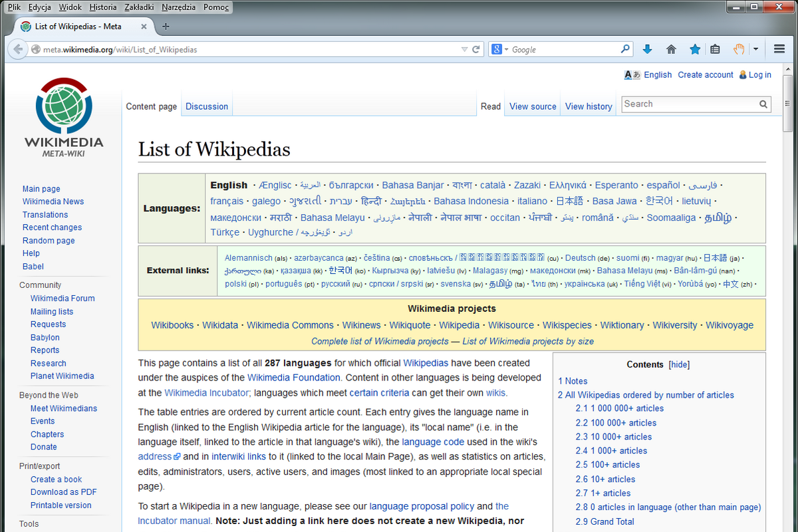The height and width of the screenshot is (532, 798).
Task: Click inside the wiki Search input field
Action: click(690, 104)
